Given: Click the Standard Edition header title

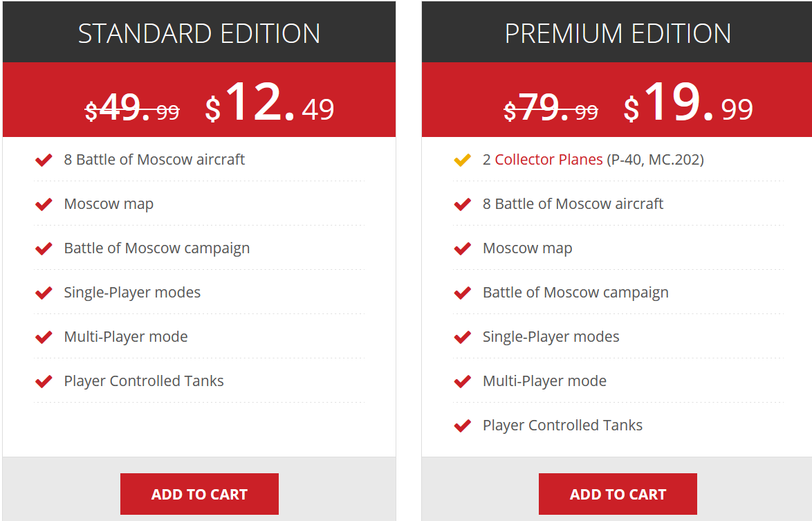Looking at the screenshot, I should click(199, 33).
